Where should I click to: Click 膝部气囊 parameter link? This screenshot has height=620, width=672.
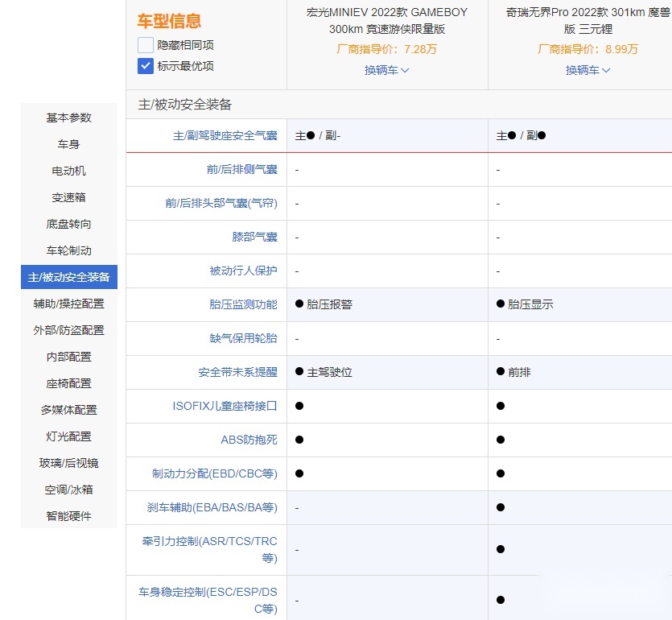click(255, 237)
